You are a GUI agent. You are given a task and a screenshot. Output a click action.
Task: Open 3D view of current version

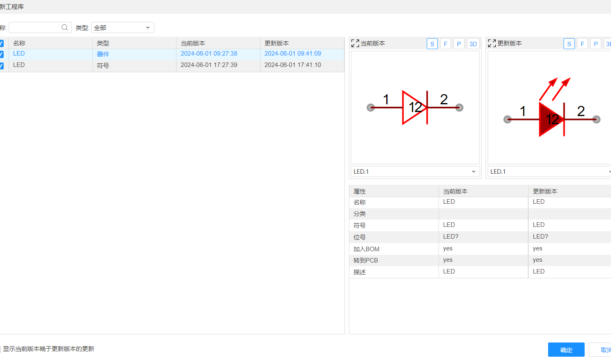point(473,44)
